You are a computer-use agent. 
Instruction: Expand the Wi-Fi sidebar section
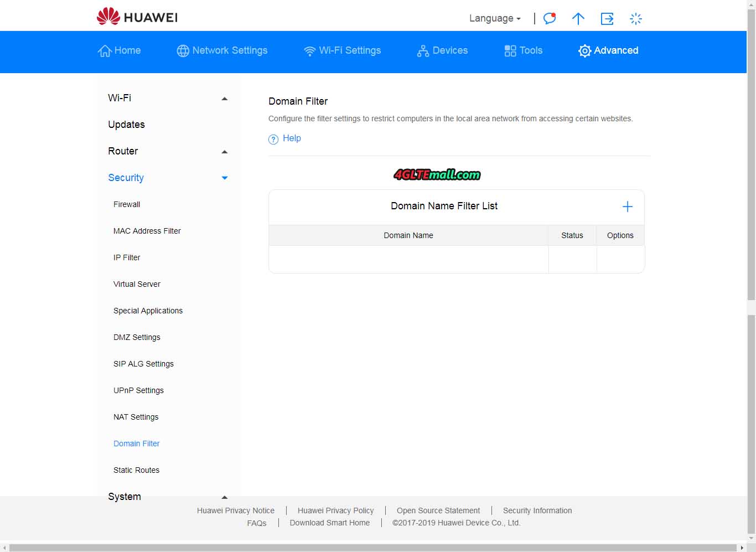pyautogui.click(x=224, y=99)
